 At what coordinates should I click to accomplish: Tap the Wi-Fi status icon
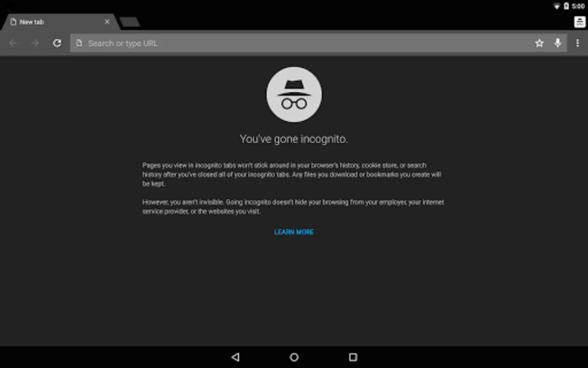[557, 6]
